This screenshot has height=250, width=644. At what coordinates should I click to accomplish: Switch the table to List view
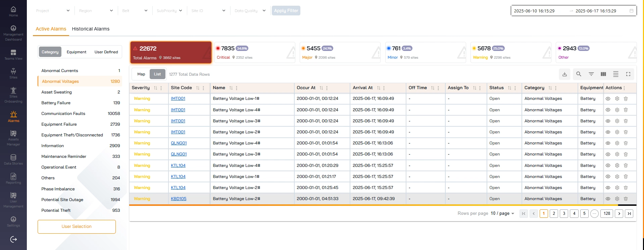coord(157,74)
